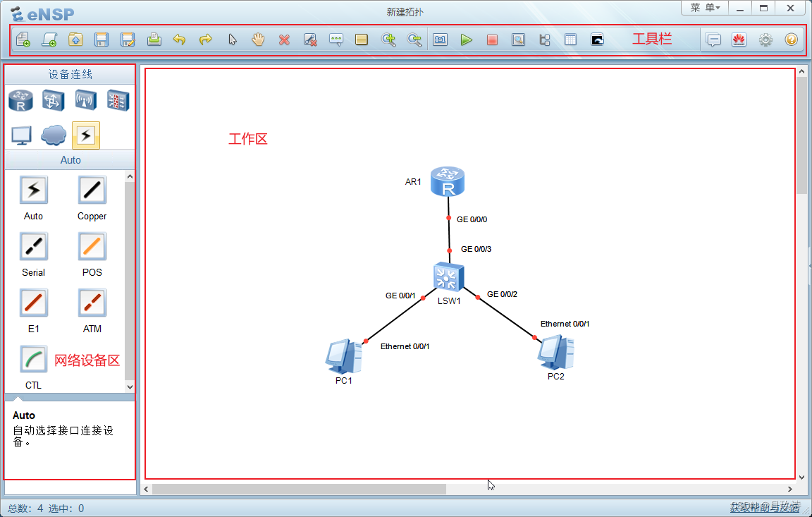Add a text note to the topology
812x517 pixels.
coord(336,39)
